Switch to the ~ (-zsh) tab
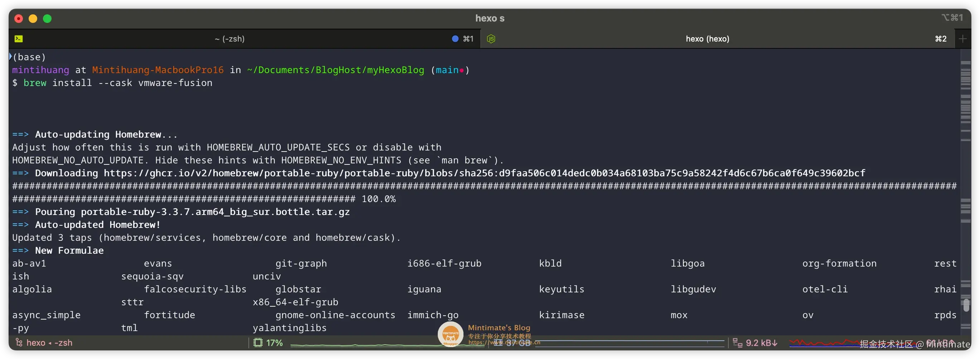 [x=229, y=38]
